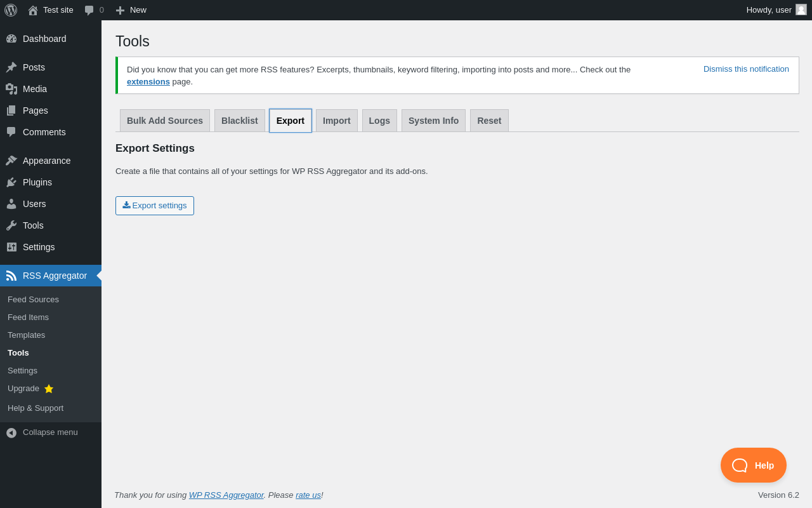Click the rate us link

coord(308,495)
